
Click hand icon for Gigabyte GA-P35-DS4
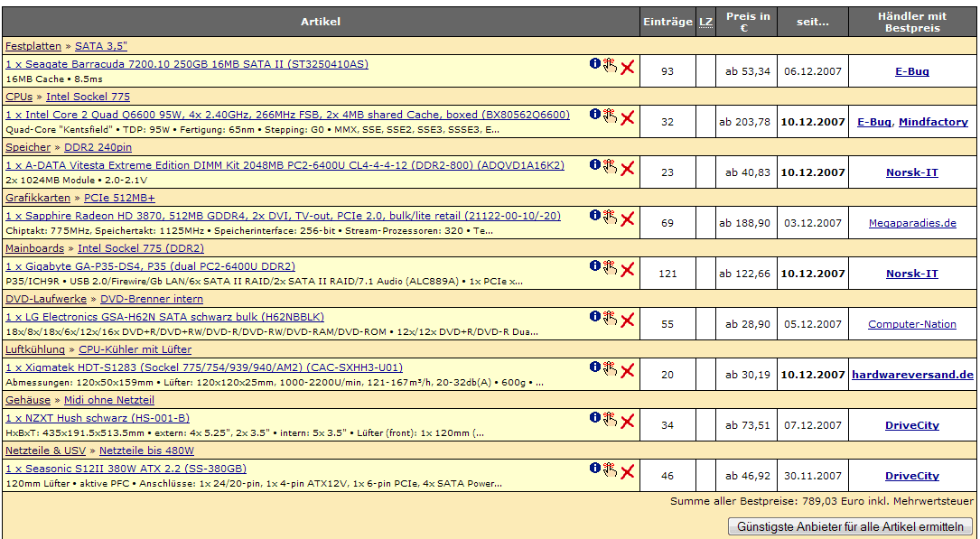pos(610,267)
